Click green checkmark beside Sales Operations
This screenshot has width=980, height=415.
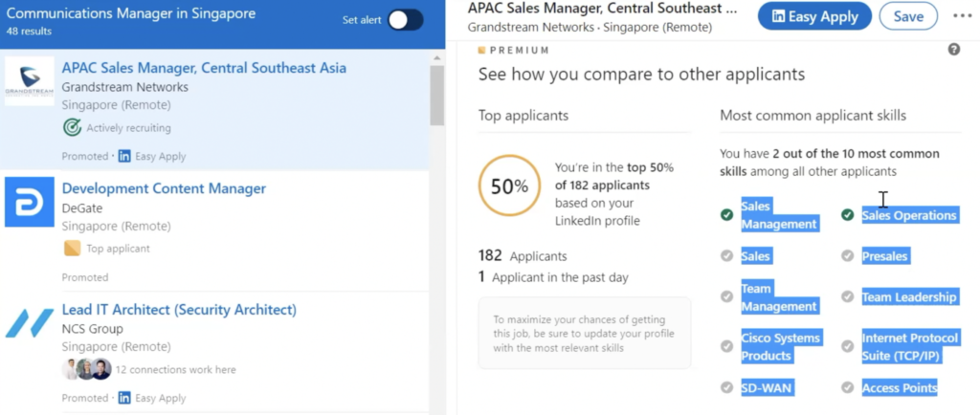(x=848, y=215)
